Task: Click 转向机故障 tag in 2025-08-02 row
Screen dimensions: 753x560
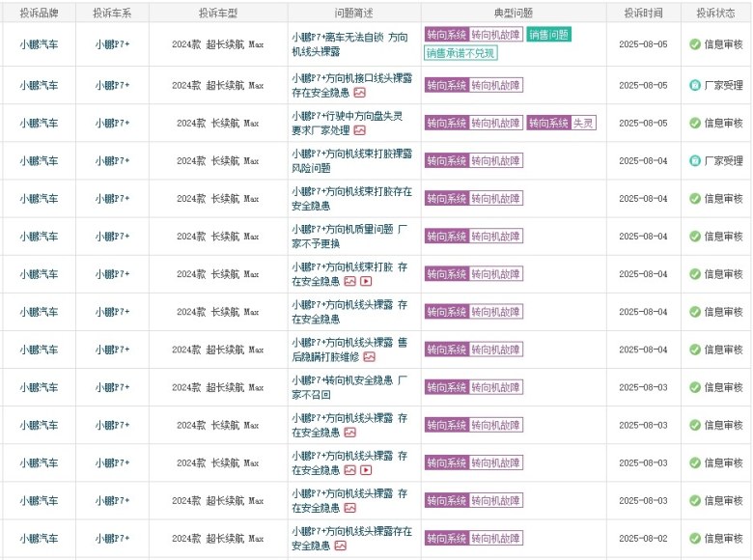Action: click(x=495, y=539)
